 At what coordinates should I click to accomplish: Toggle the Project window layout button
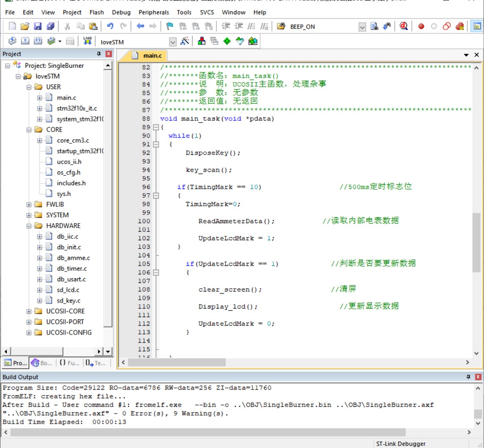coord(477,26)
